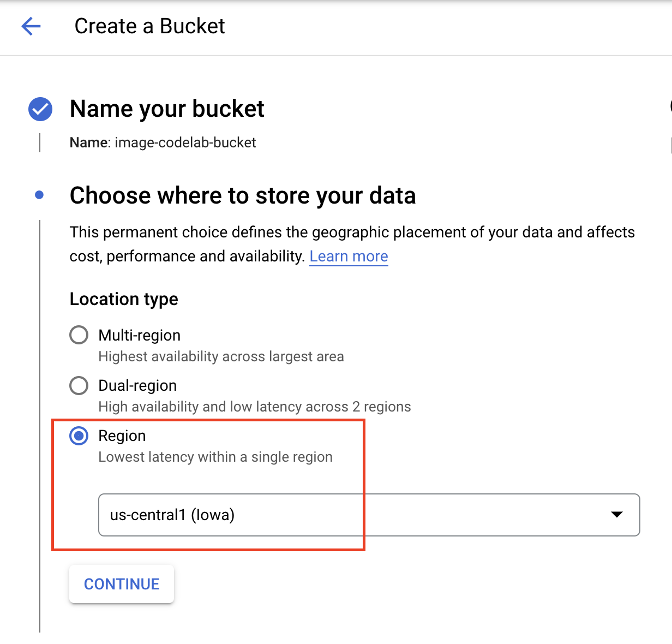672x644 pixels.
Task: Click the Multi-region radio circle icon
Action: pos(79,335)
